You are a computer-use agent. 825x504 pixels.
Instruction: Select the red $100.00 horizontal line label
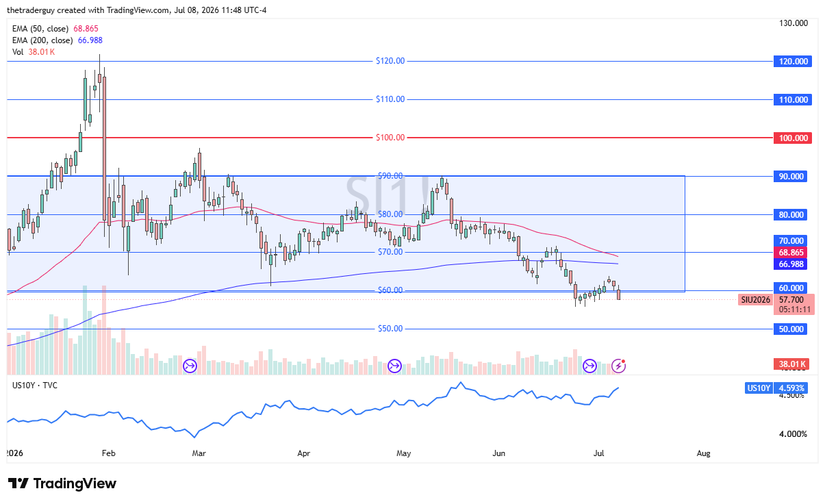[x=390, y=138]
